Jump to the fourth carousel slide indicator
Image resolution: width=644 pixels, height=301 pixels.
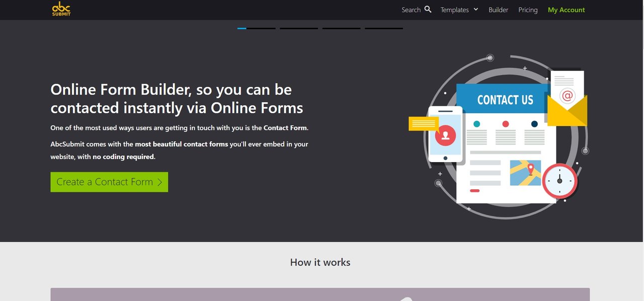[384, 28]
